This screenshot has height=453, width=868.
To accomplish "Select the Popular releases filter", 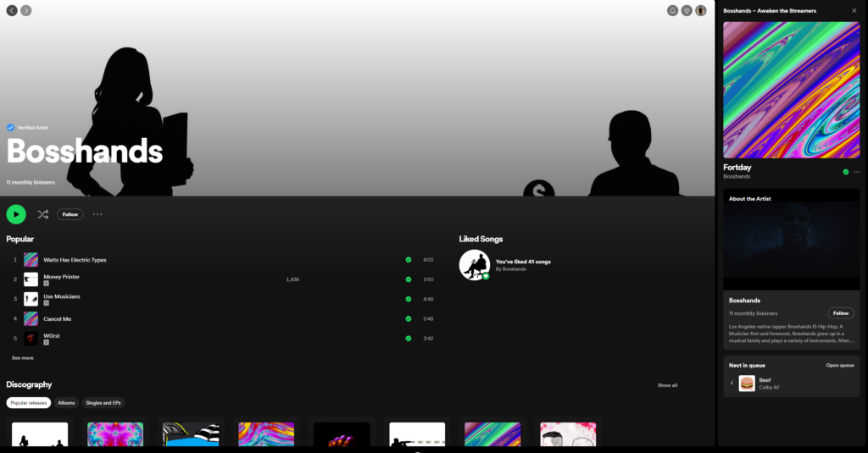I will coord(28,403).
